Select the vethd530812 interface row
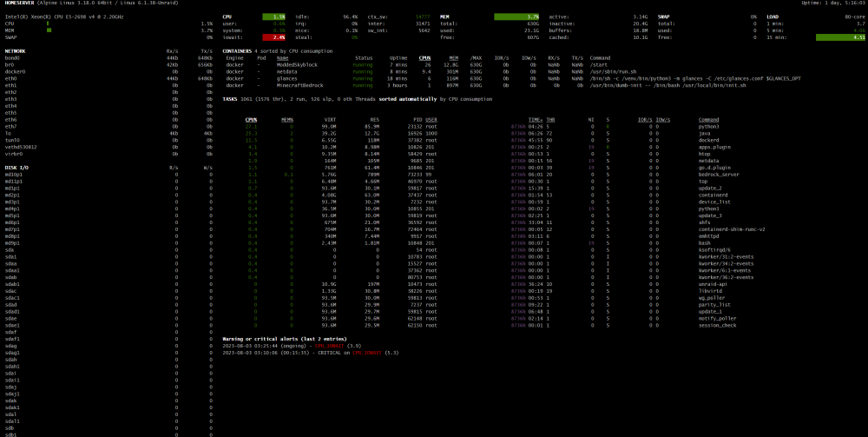Screen dimensions: 868x437 (108, 147)
